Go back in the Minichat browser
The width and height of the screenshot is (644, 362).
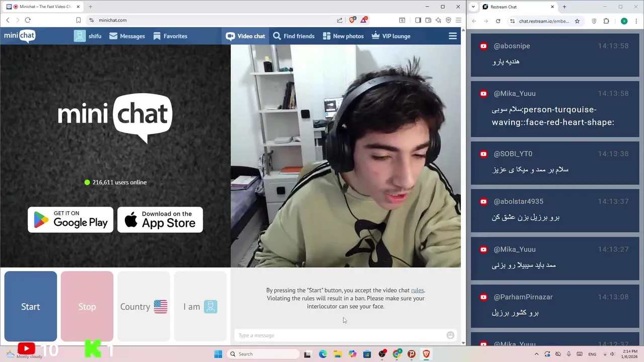[8, 20]
